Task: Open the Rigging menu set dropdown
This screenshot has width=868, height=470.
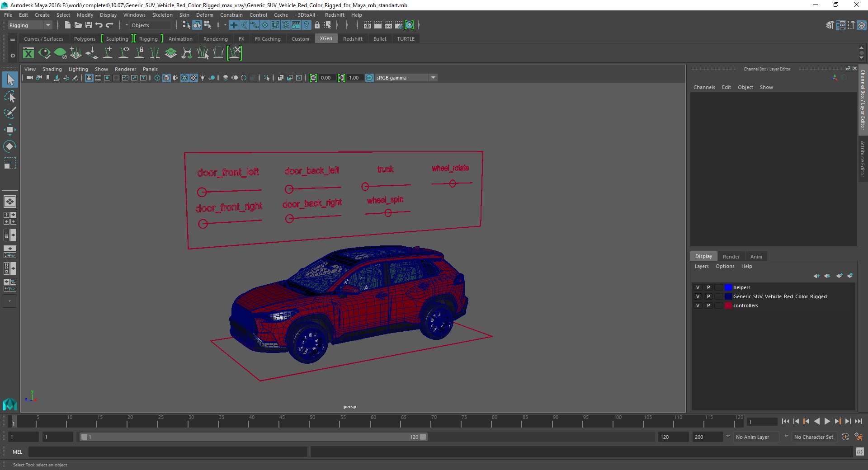Action: click(30, 25)
